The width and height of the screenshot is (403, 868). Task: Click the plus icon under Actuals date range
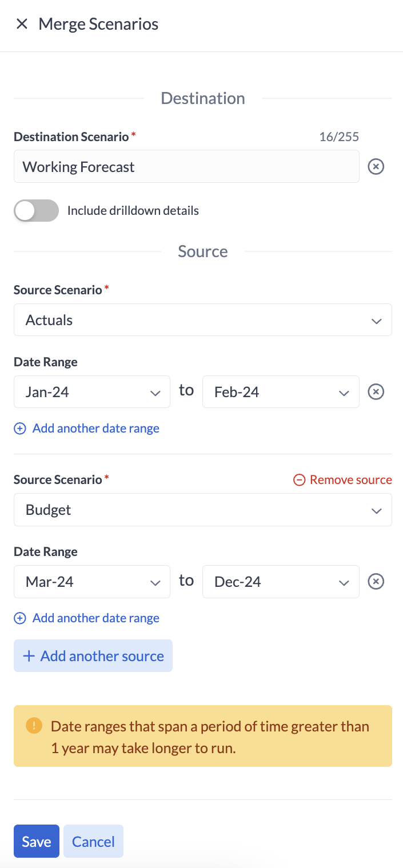20,429
